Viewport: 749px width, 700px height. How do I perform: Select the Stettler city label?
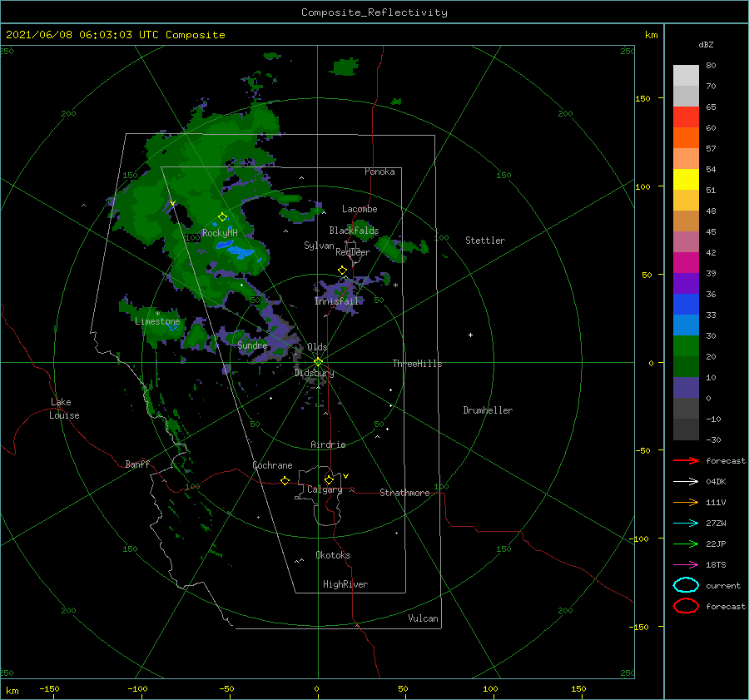[x=485, y=241]
